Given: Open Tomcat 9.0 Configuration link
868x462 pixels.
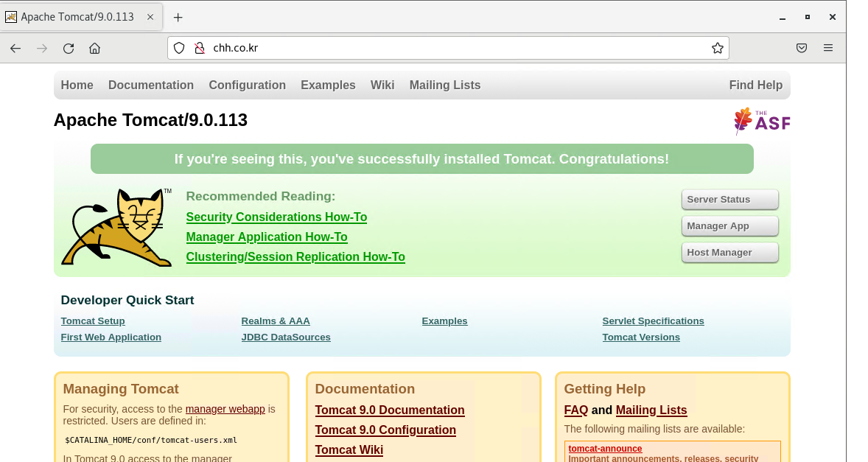Looking at the screenshot, I should 386,430.
